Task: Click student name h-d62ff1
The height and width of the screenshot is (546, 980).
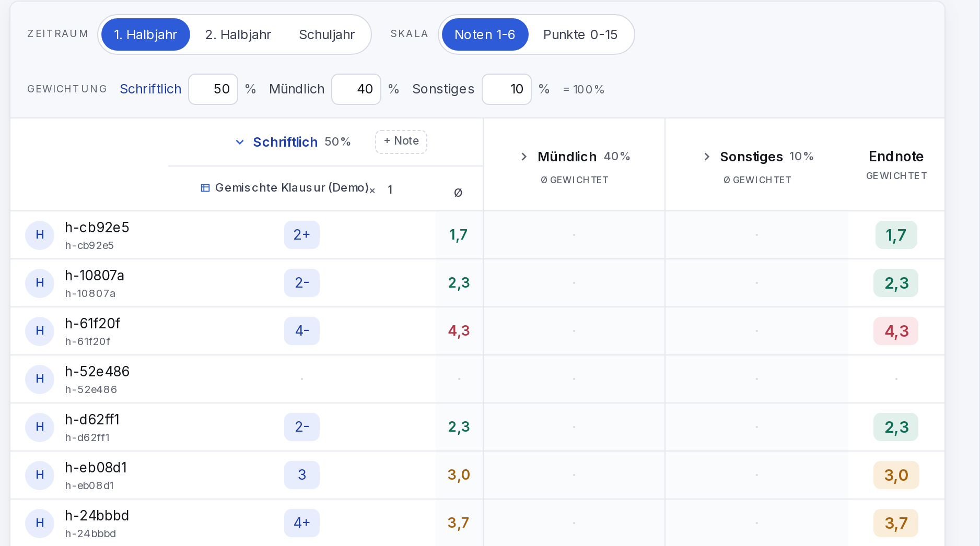Action: coord(92,420)
